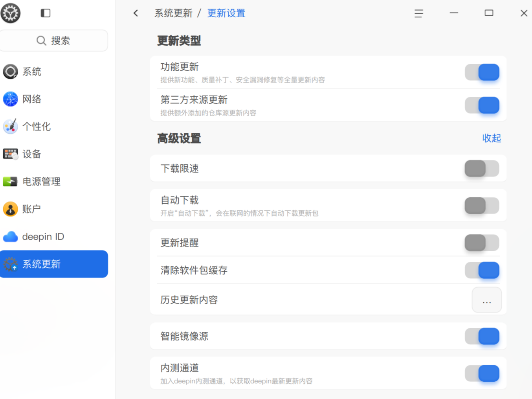Open the 账户 label in sidebar
Screen dimensions: 532x399
pos(32,209)
